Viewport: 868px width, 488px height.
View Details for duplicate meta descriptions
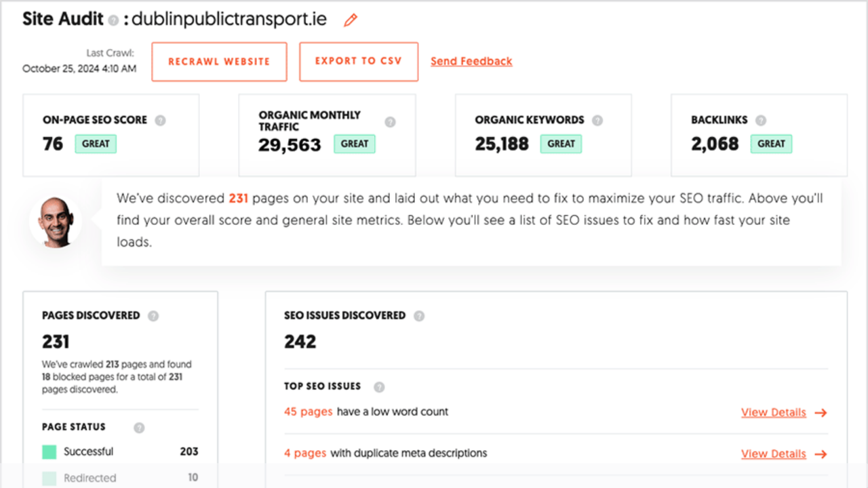pos(774,454)
